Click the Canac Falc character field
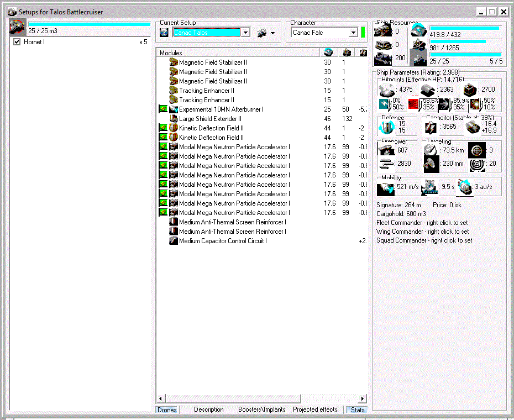This screenshot has height=420, width=514. (320, 33)
